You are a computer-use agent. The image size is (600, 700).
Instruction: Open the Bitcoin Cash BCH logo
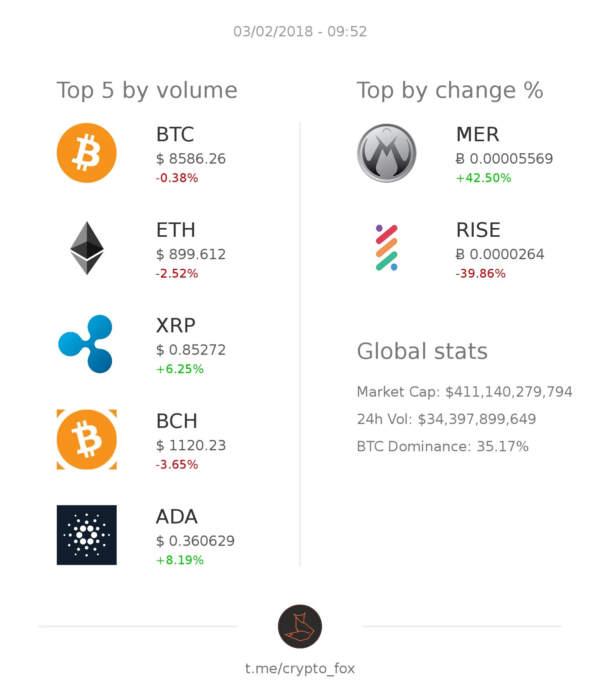pyautogui.click(x=86, y=439)
